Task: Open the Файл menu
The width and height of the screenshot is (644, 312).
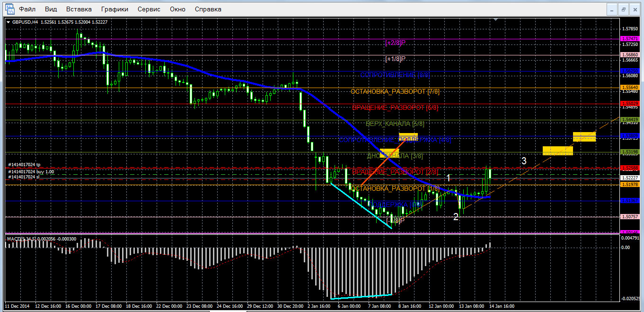Action: click(27, 9)
